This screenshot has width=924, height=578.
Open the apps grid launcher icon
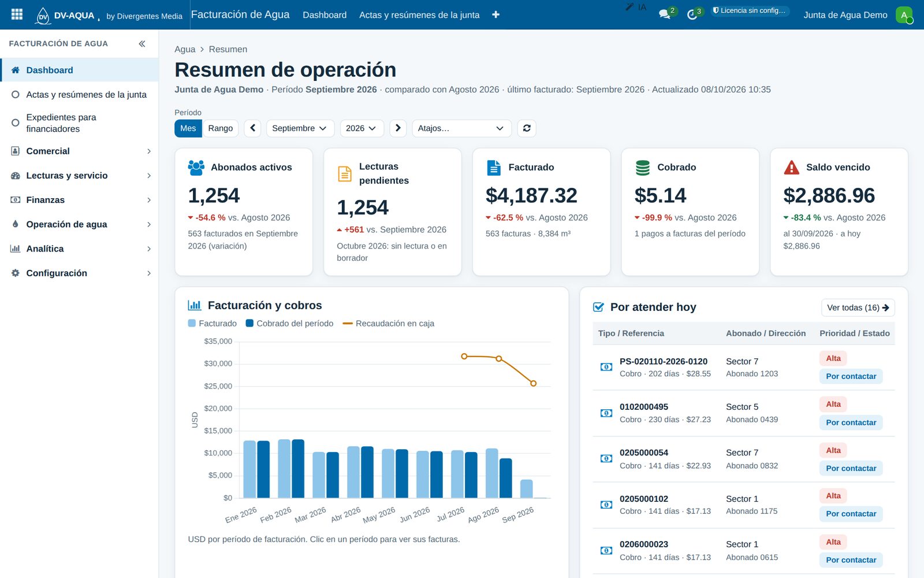click(17, 14)
